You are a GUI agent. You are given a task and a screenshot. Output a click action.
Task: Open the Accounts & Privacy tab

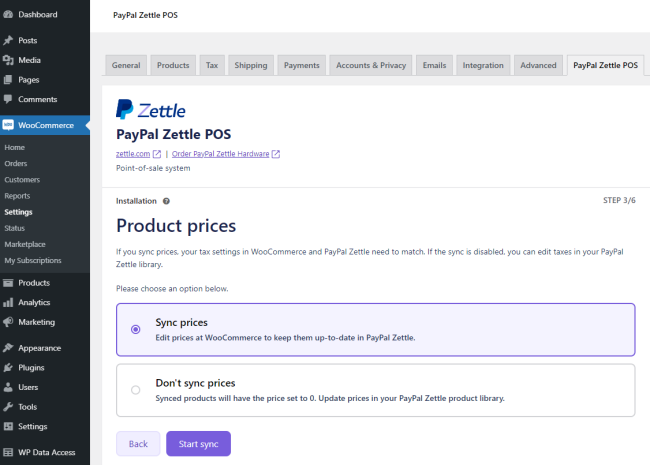click(371, 65)
